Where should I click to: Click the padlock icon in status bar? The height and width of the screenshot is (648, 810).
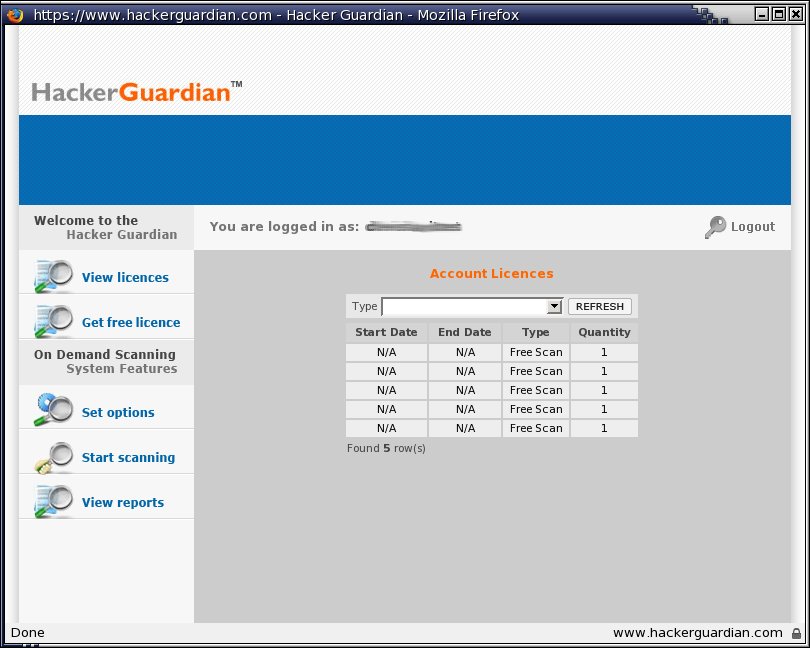click(x=797, y=633)
